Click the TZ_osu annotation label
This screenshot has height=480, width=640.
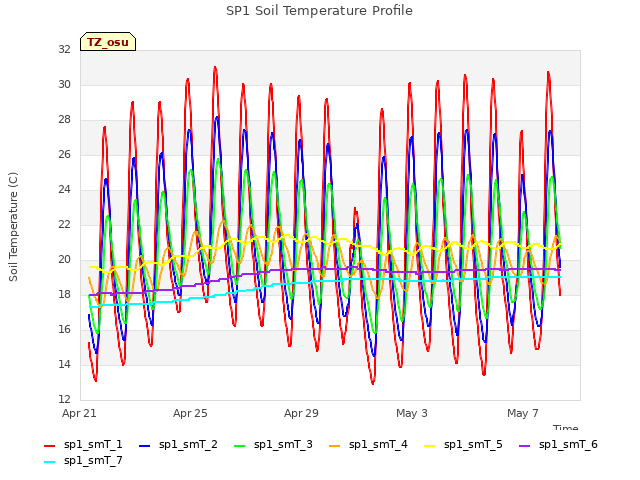(x=108, y=42)
